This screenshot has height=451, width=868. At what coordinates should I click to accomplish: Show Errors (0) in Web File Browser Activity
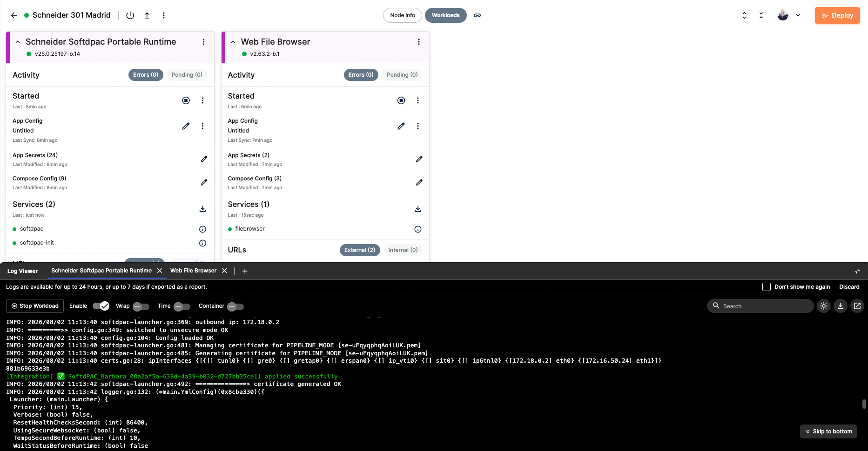tap(361, 75)
